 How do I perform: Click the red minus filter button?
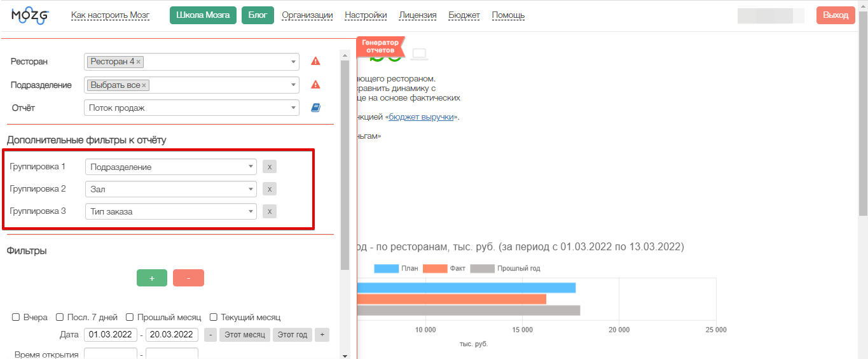coord(188,278)
